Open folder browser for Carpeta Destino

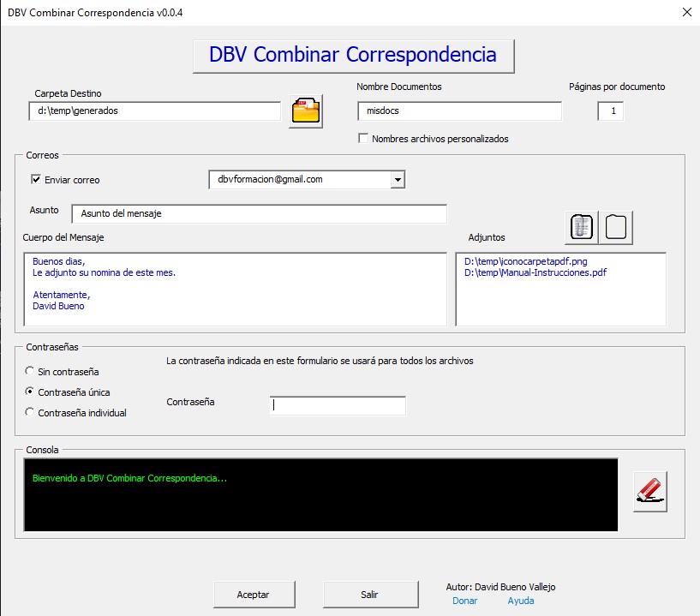(x=306, y=111)
